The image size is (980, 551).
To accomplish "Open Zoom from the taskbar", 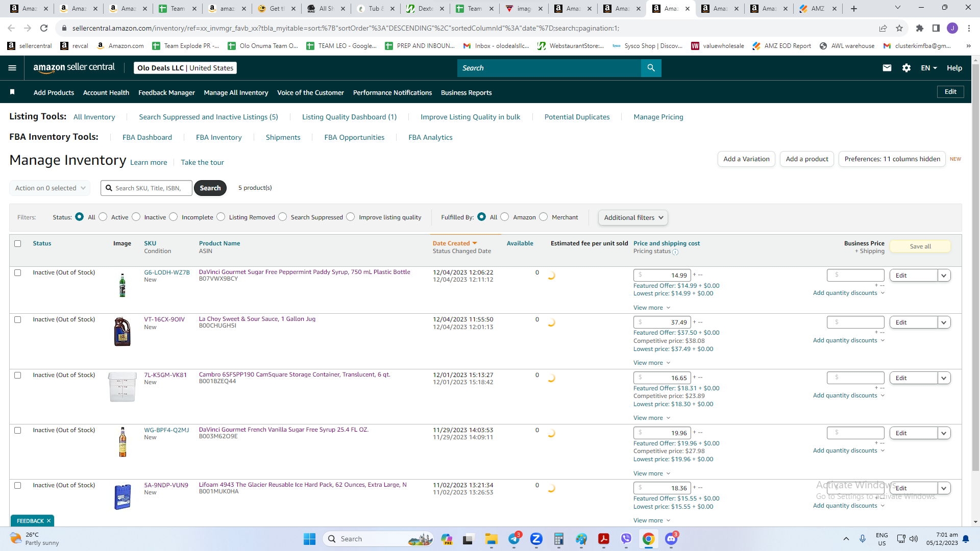I will point(536,539).
